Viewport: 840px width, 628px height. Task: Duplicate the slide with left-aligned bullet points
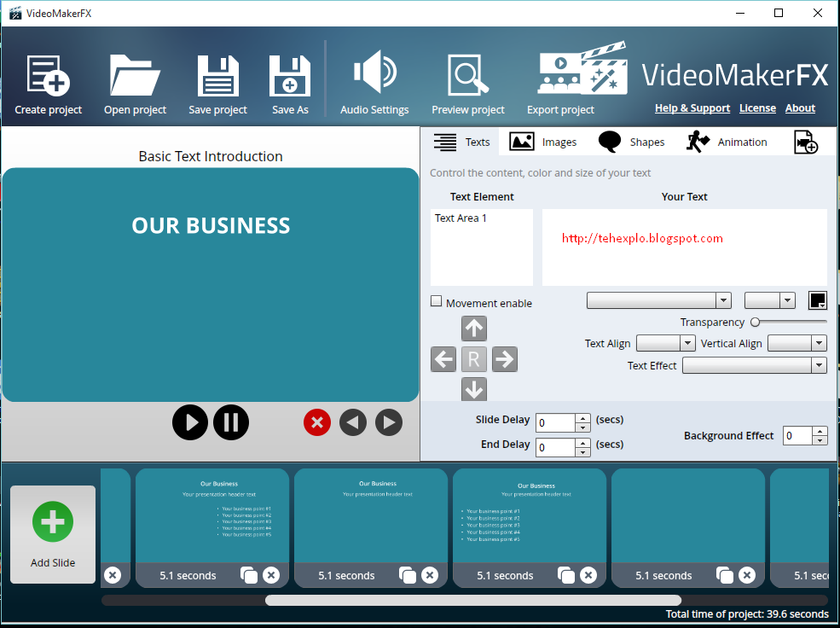pos(566,575)
